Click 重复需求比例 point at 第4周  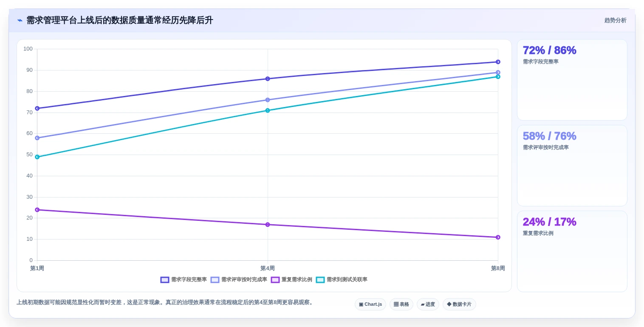click(x=268, y=225)
